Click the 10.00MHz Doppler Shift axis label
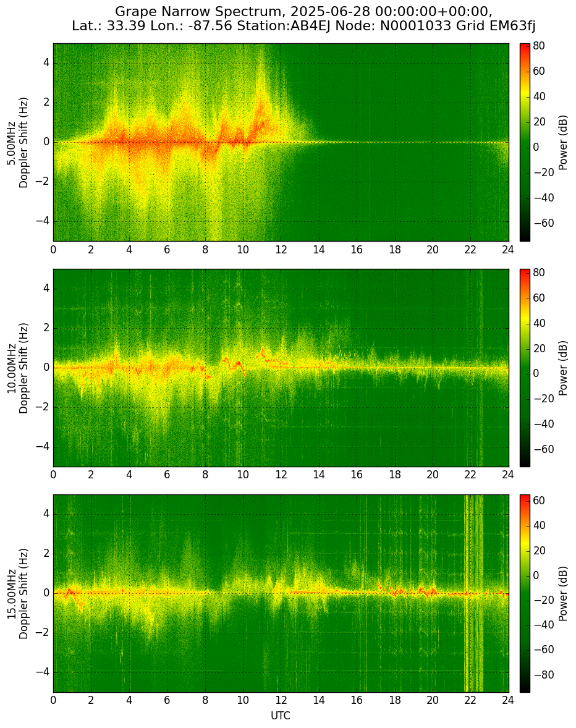The image size is (576, 728). pyautogui.click(x=18, y=368)
